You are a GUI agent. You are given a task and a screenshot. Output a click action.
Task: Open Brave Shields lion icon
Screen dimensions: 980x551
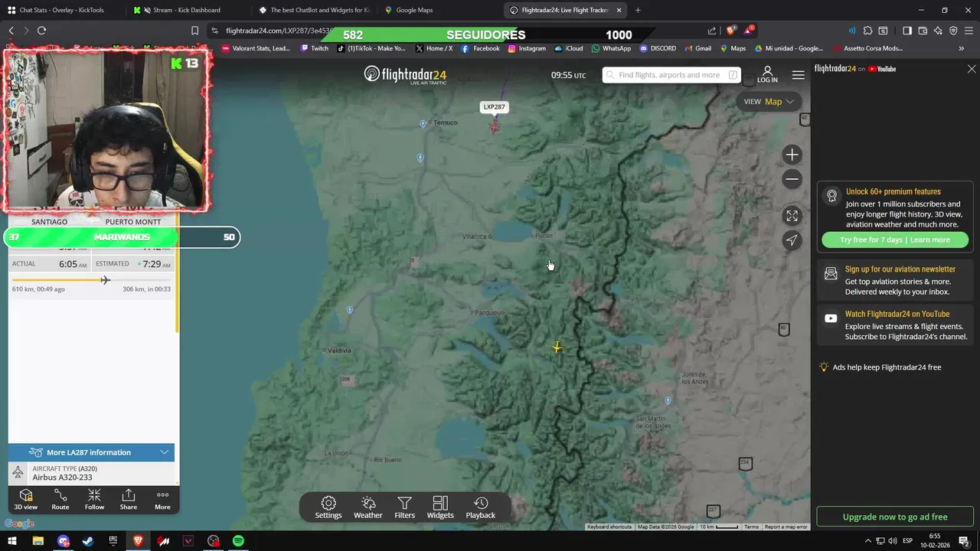pyautogui.click(x=730, y=31)
